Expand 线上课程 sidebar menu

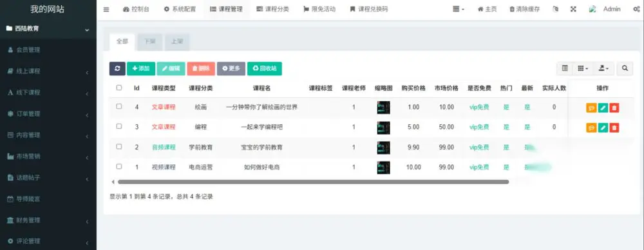pos(48,71)
